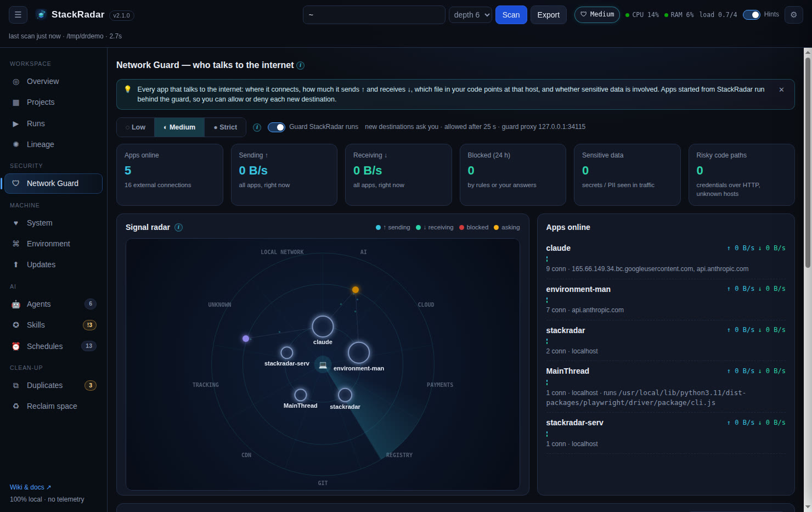Click the Projects sidebar icon

point(16,102)
